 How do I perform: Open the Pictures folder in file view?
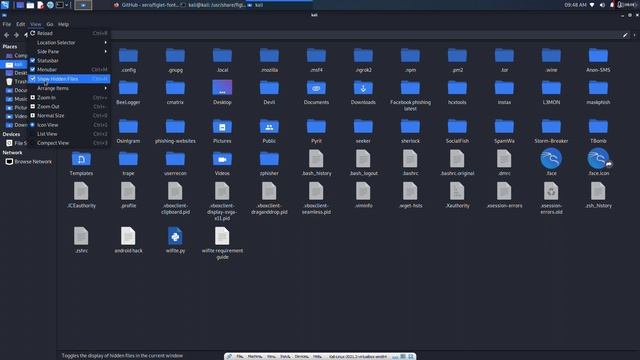point(222,131)
